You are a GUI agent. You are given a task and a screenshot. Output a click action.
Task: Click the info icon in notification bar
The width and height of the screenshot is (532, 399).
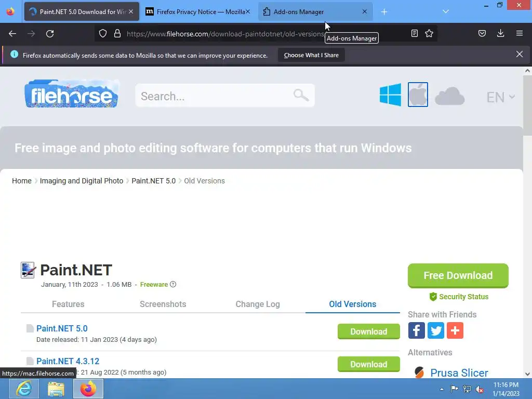tap(14, 54)
